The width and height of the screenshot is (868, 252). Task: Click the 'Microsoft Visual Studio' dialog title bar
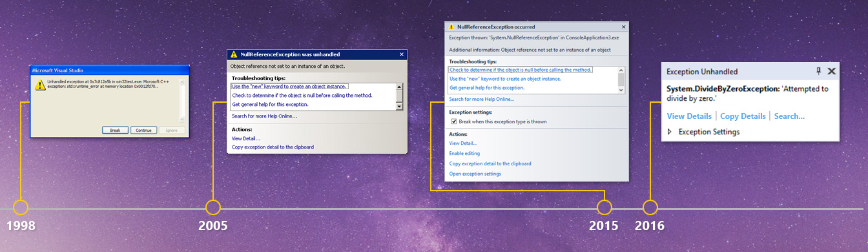[109, 70]
